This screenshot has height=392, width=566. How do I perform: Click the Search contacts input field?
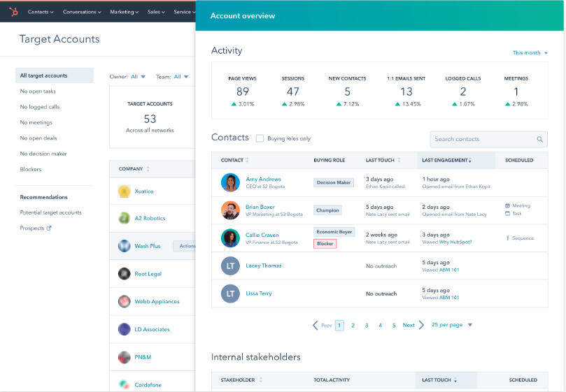[x=483, y=139]
